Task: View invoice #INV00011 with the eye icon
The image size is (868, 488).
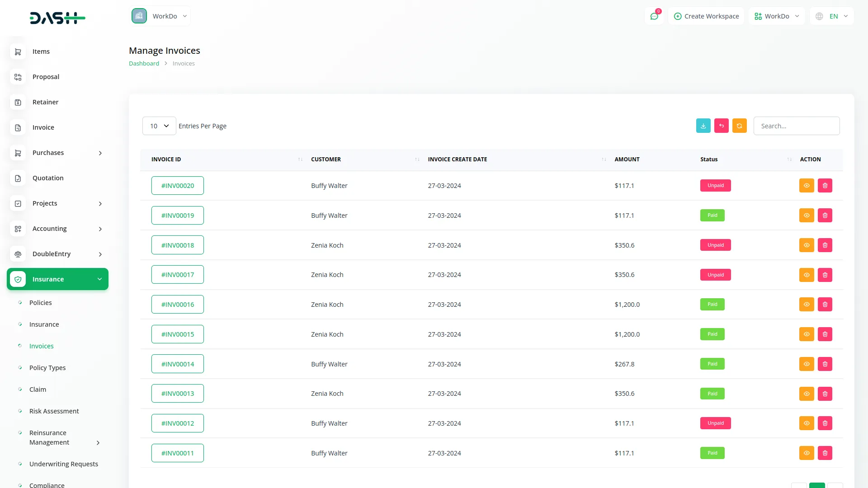Action: click(x=807, y=453)
